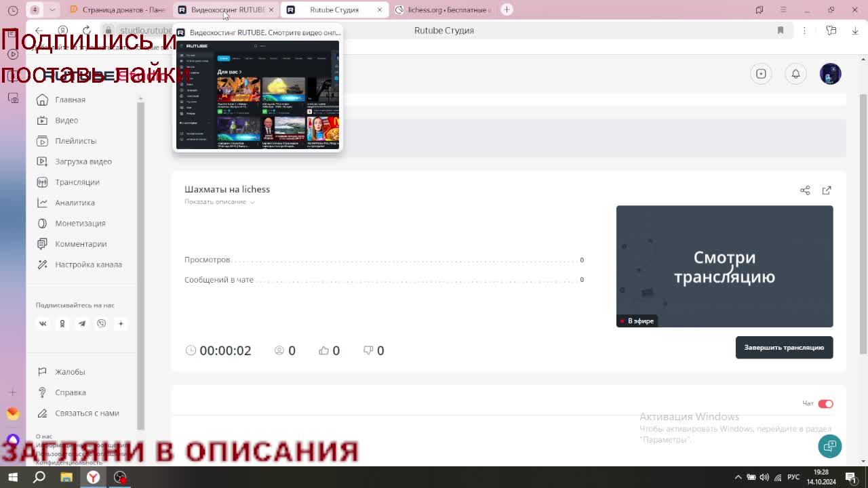Open the tab group counter showing 4
The height and width of the screenshot is (488, 868).
(35, 9)
